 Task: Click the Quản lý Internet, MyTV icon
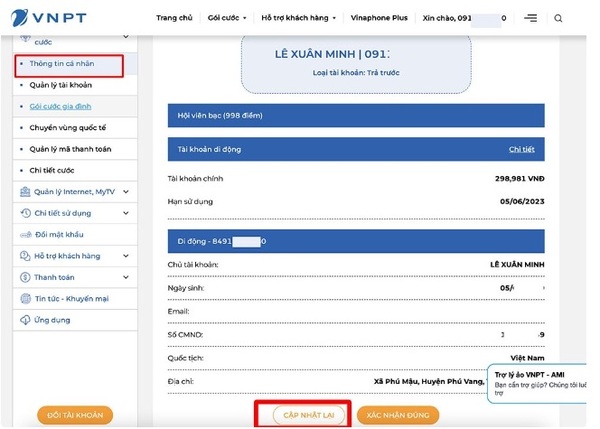(24, 192)
